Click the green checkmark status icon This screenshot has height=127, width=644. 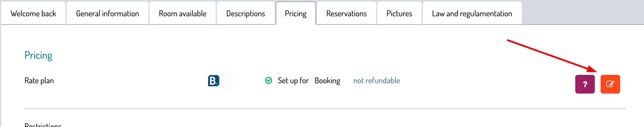coord(268,80)
